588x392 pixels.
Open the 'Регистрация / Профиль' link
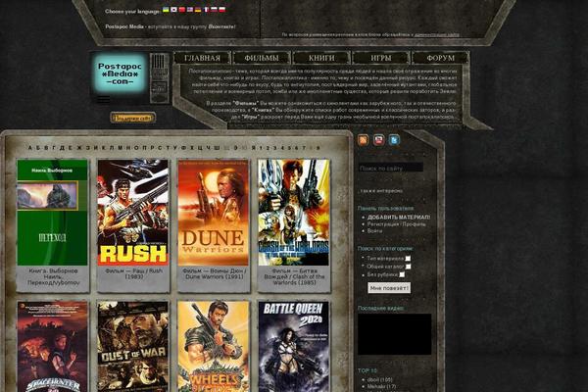pos(396,224)
